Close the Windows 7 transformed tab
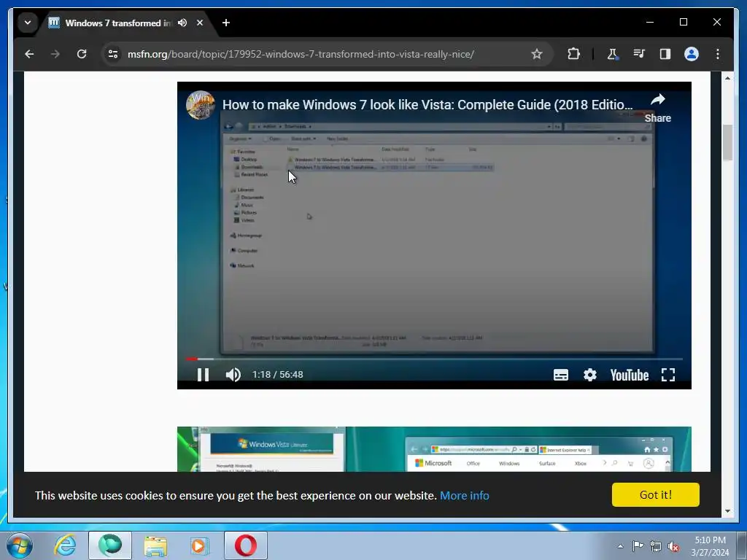Image resolution: width=747 pixels, height=560 pixels. (200, 23)
